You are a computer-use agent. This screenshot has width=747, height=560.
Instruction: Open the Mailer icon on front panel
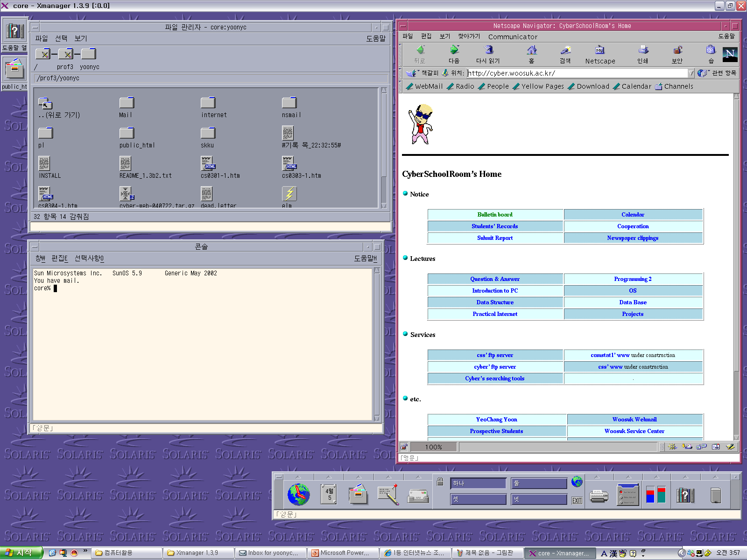pyautogui.click(x=418, y=496)
